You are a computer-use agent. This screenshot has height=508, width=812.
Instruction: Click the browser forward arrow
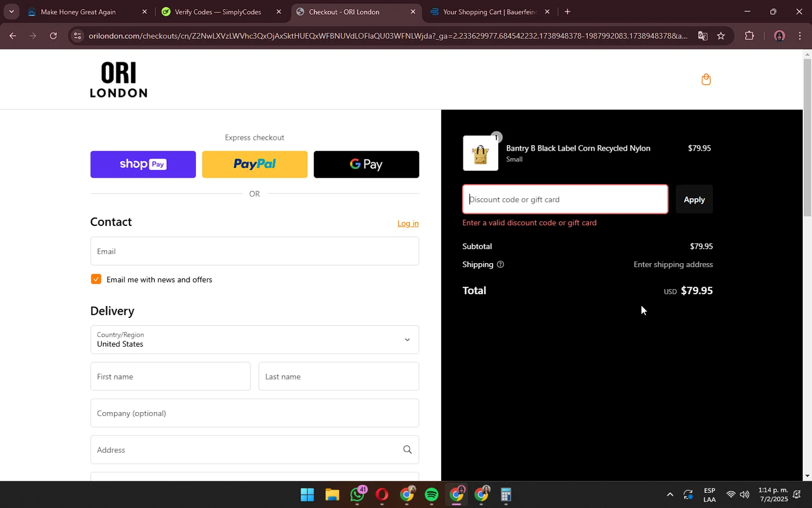tap(33, 36)
